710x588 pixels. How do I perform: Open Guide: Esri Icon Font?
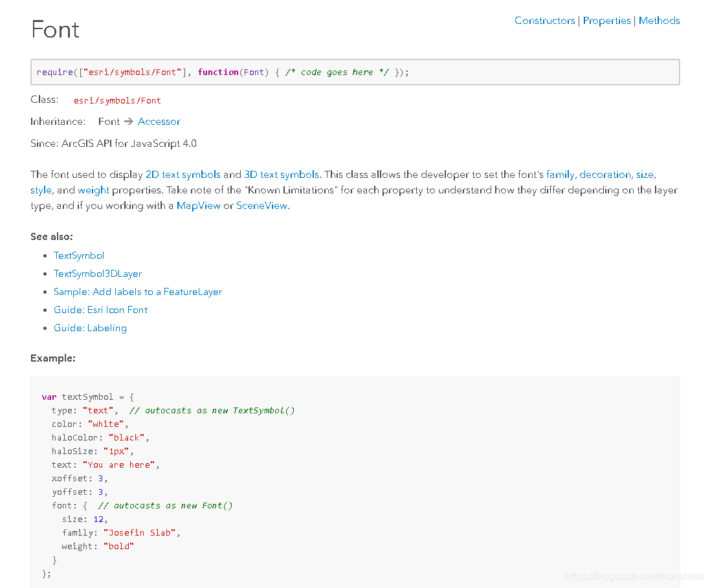pyautogui.click(x=100, y=310)
